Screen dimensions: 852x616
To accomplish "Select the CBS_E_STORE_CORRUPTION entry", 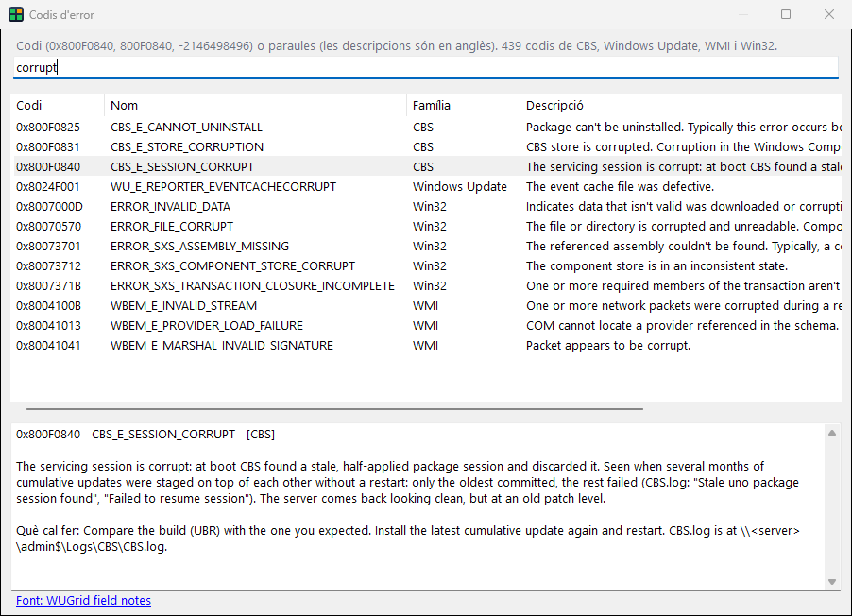I will tap(187, 146).
